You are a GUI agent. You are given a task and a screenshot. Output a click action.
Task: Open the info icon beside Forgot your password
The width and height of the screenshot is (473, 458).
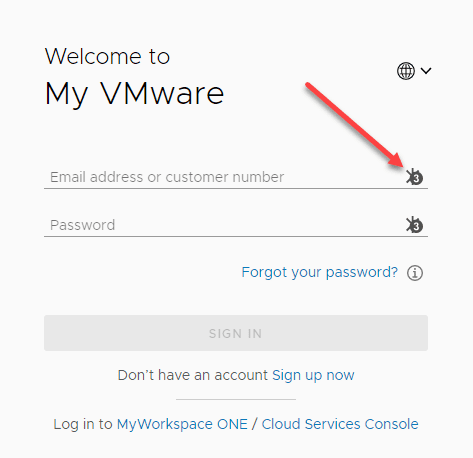415,273
